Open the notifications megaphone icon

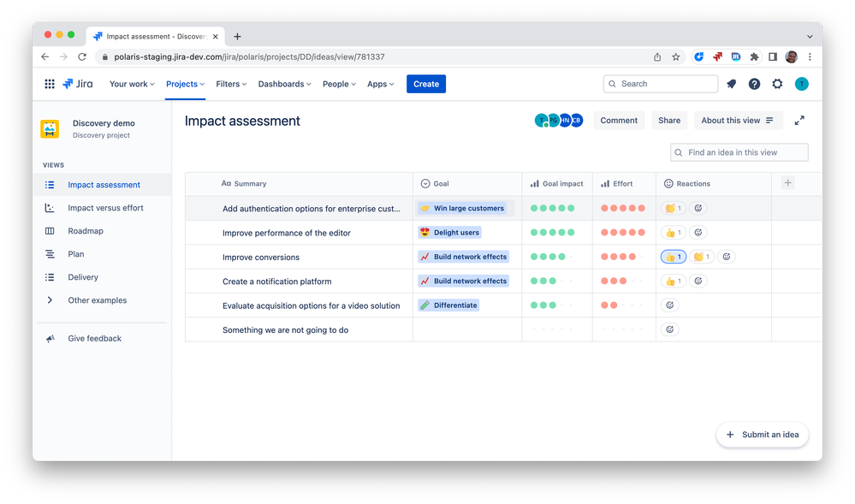(x=731, y=84)
